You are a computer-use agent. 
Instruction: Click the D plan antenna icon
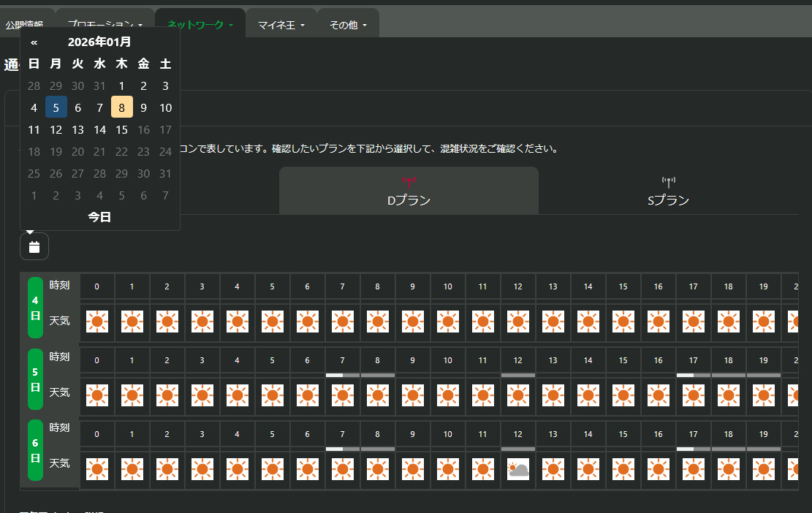pyautogui.click(x=409, y=181)
